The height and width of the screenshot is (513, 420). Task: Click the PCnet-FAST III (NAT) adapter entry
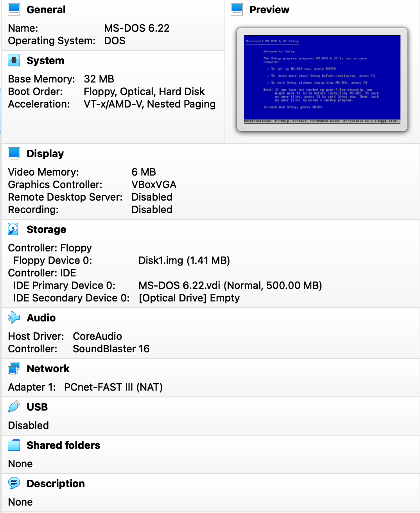coord(113,387)
